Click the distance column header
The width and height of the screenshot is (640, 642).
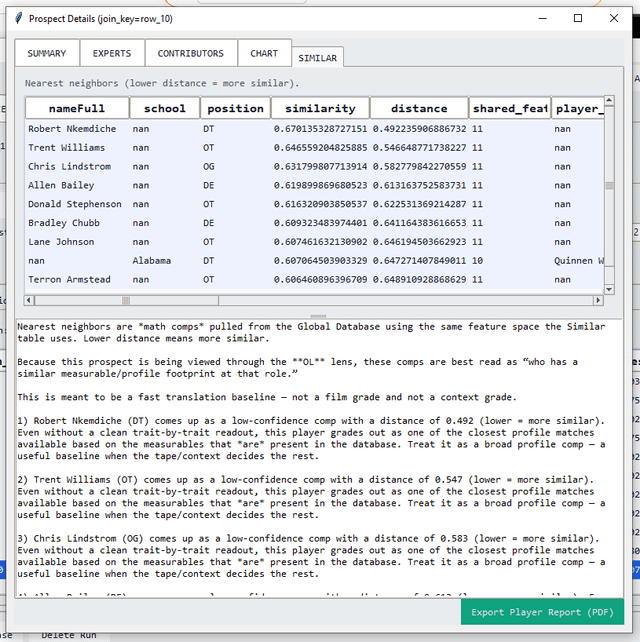click(419, 108)
